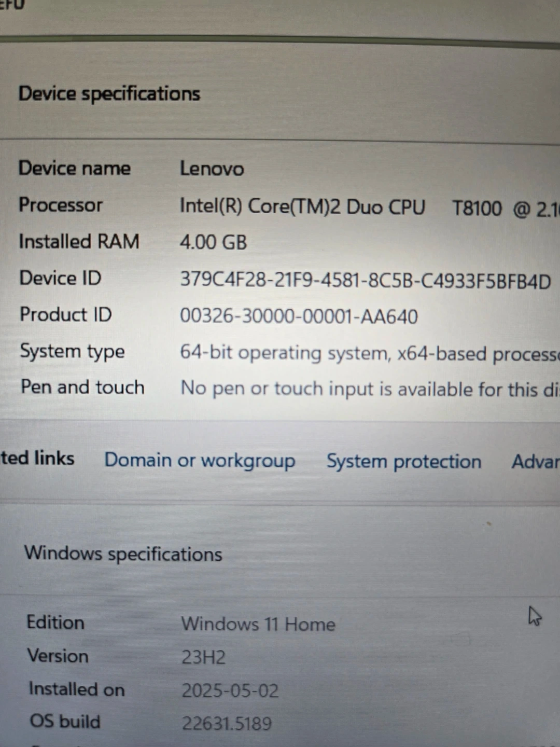The width and height of the screenshot is (560, 747).
Task: Click the 23H2 version value
Action: (x=203, y=658)
